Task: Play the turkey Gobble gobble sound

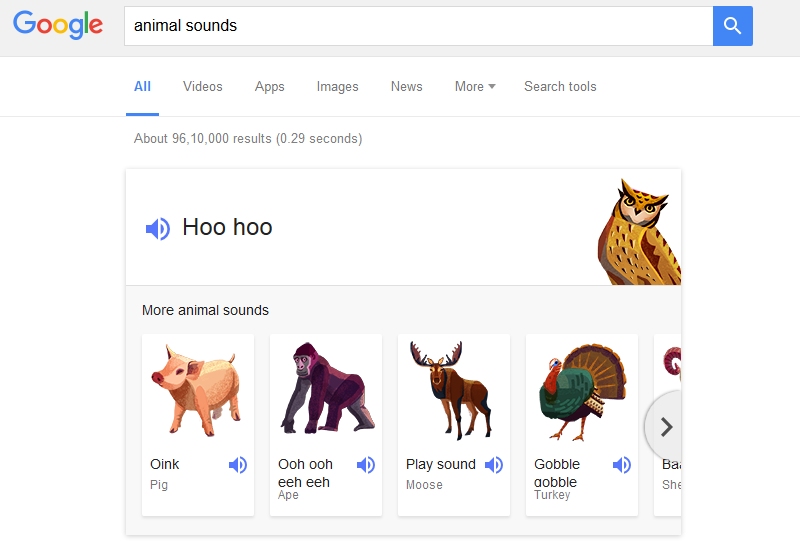Action: 622,465
